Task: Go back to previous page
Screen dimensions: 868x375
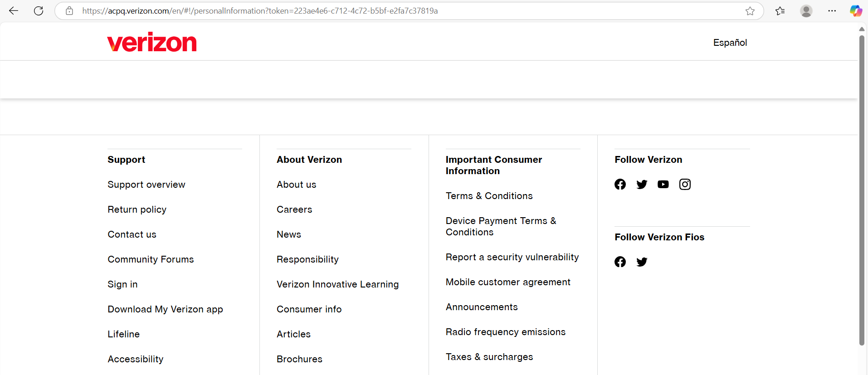Action: 14,11
